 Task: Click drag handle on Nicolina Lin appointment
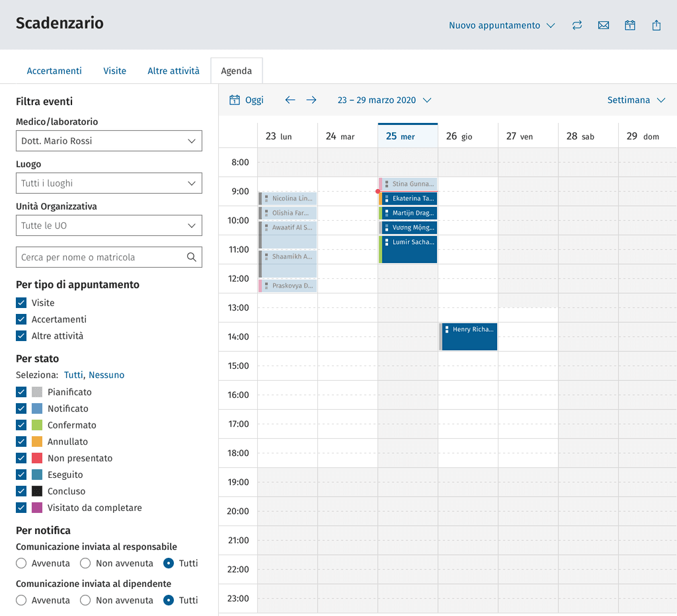coord(266,198)
